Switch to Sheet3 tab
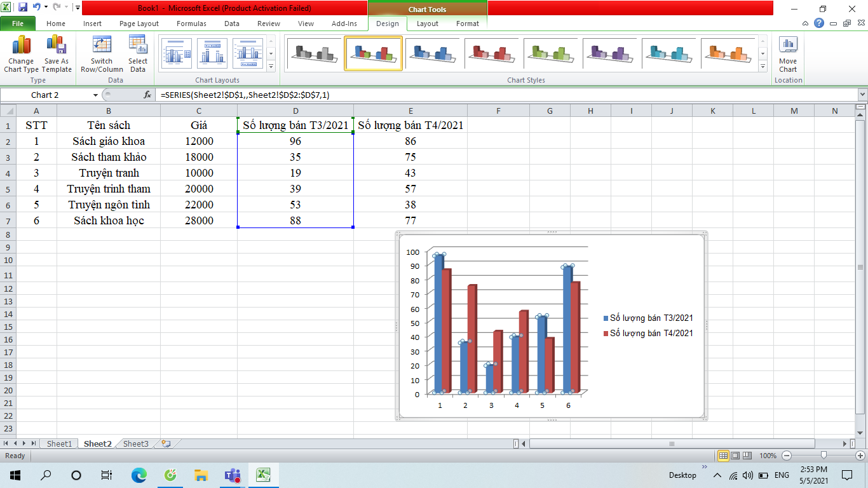 135,444
